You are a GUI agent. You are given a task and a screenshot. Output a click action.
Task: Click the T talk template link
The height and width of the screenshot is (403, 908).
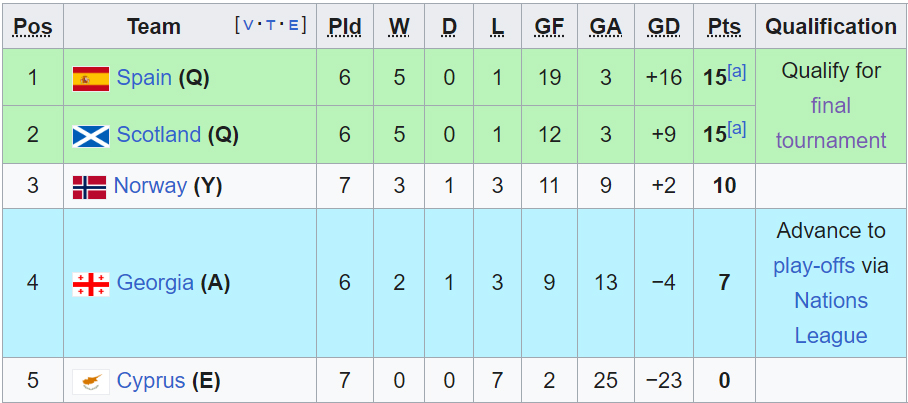(271, 25)
